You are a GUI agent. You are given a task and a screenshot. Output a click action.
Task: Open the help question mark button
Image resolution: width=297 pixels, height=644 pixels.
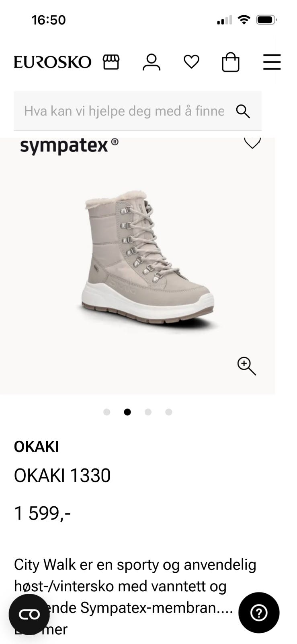[x=259, y=613]
